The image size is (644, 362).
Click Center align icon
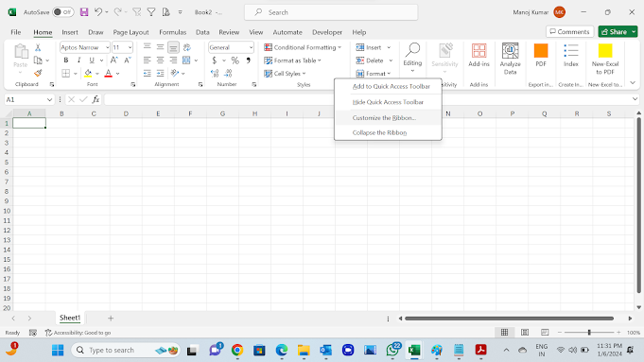pos(160,60)
